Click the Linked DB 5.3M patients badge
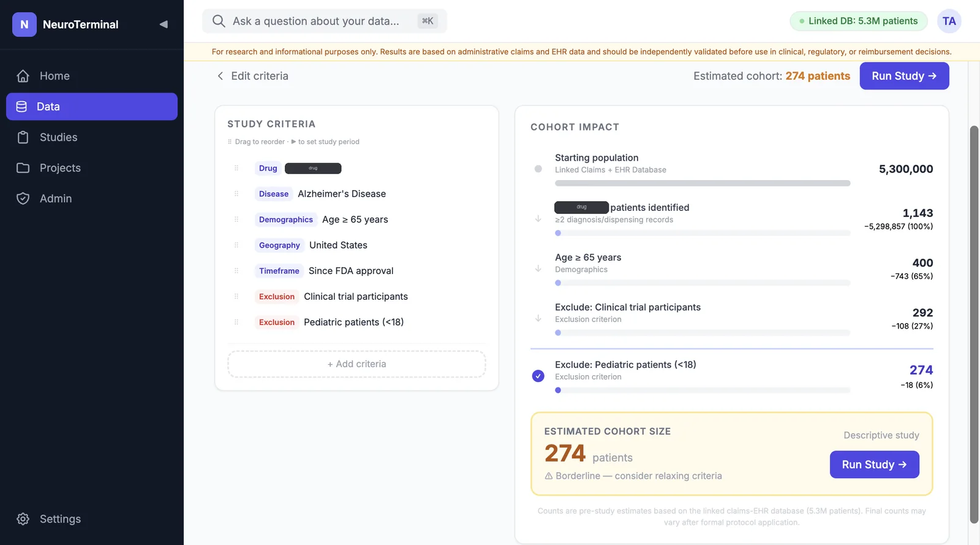The height and width of the screenshot is (545, 980). pyautogui.click(x=859, y=21)
